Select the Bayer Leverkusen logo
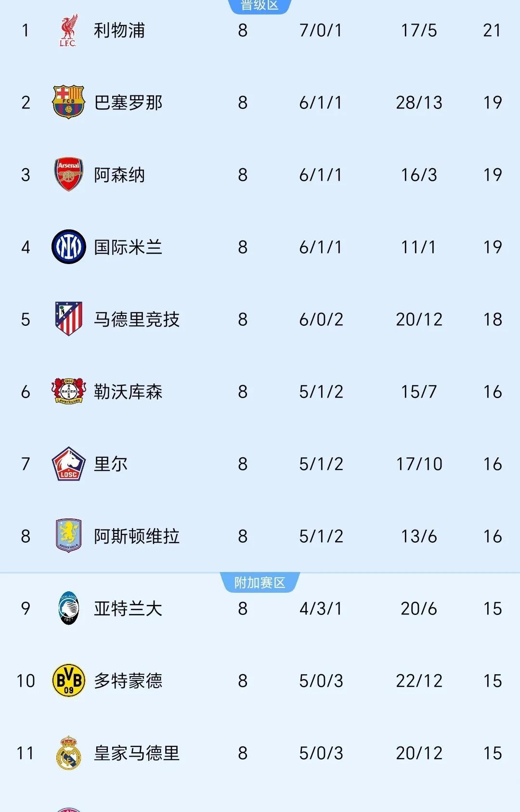 [x=68, y=391]
